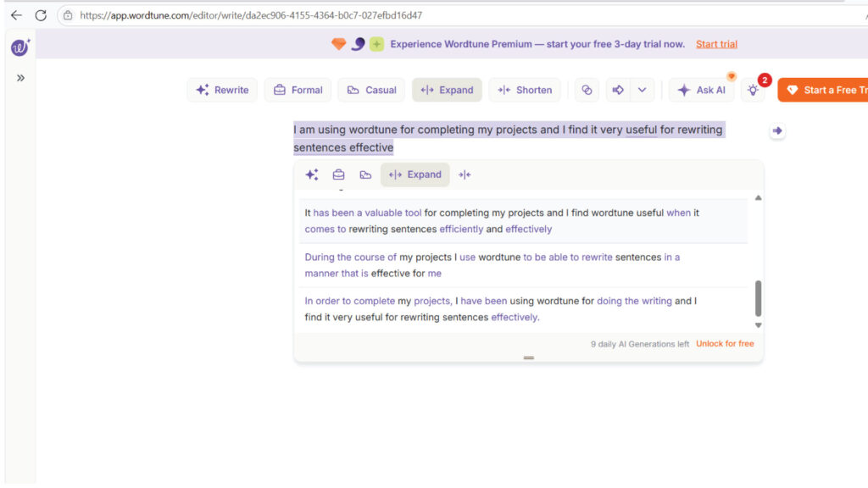Viewport: 868px width, 488px height.
Task: Click the shorten icon in suggestion panel
Action: pyautogui.click(x=465, y=175)
